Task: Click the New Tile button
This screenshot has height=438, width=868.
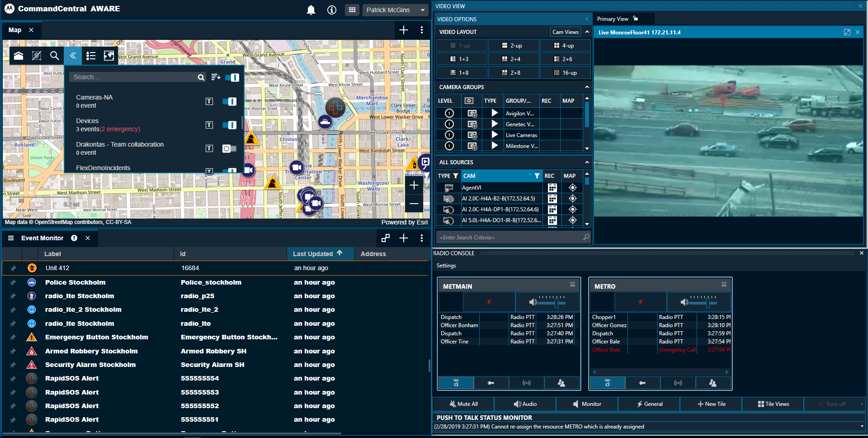Action: [711, 404]
